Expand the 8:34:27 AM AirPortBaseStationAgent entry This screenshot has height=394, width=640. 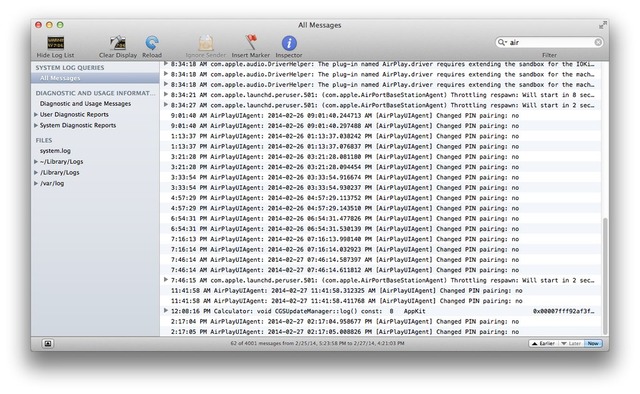166,105
